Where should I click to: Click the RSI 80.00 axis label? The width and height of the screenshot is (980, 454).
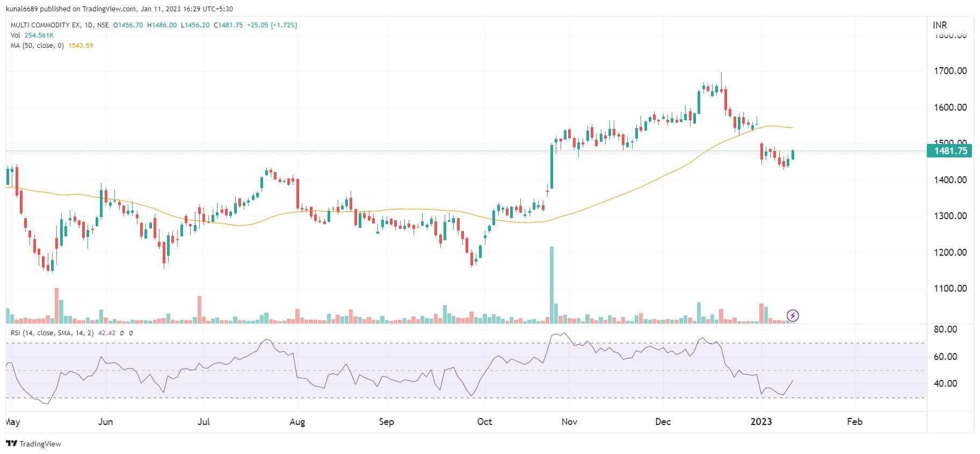pyautogui.click(x=945, y=329)
